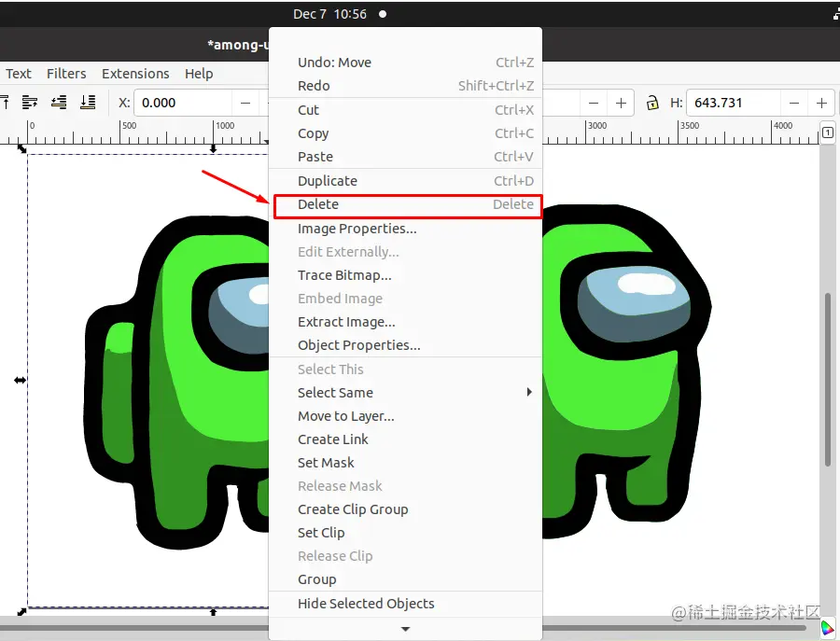Open Image Properties dialog entry
Viewport: 840px width, 641px height.
coord(406,229)
